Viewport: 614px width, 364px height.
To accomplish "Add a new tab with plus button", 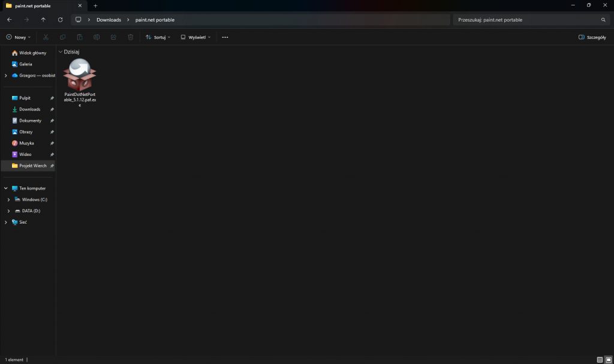I will 95,5.
